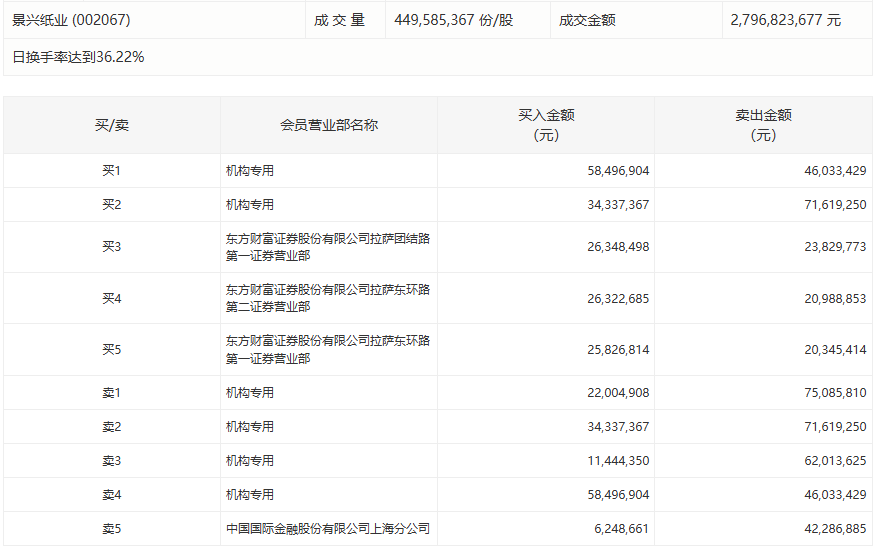The width and height of the screenshot is (879, 552).
Task: Select volume value 449,585,367 份/股
Action: (x=454, y=20)
